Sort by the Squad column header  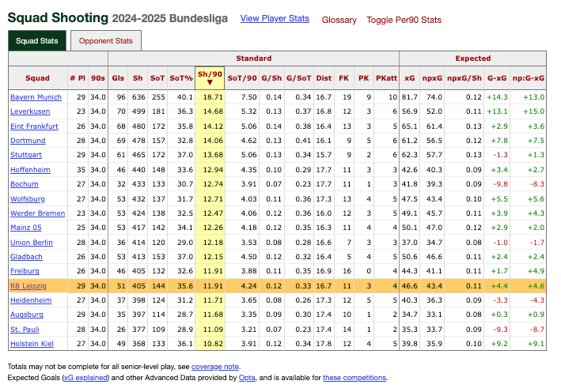click(x=37, y=78)
